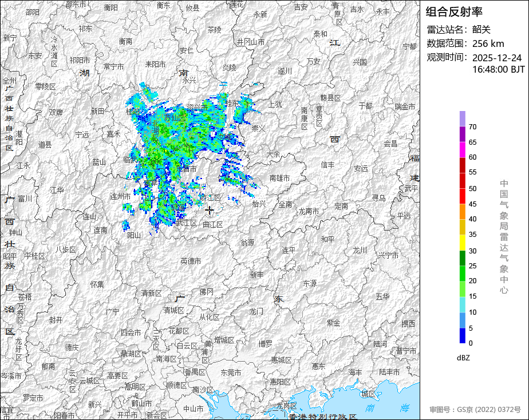Click the deep blue 0–5 dBZ swatch
The width and height of the screenshot is (529, 420).
pyautogui.click(x=462, y=336)
